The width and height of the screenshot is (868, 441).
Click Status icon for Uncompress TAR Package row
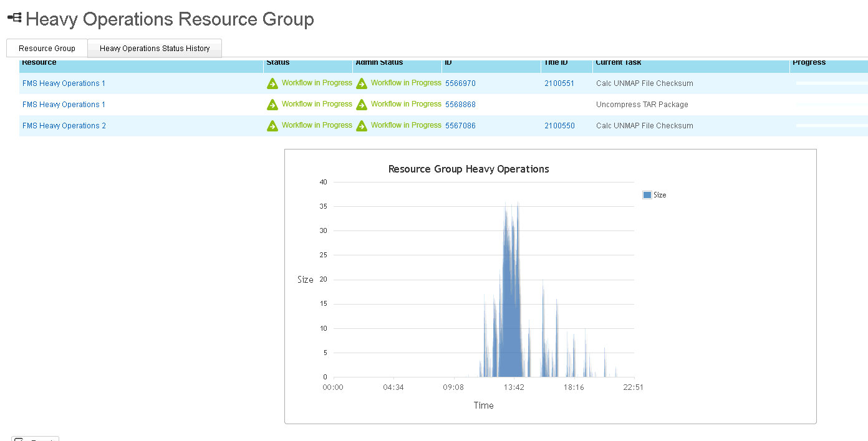tap(272, 105)
